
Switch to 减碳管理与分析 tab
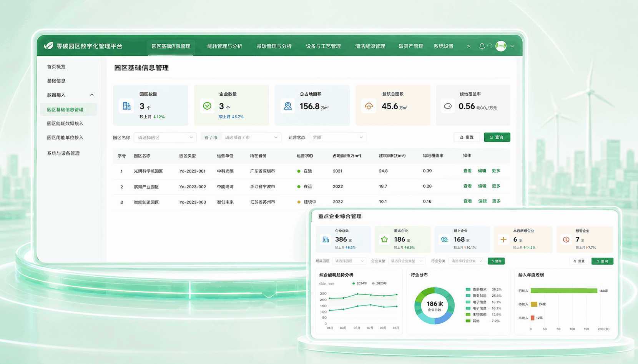point(274,46)
